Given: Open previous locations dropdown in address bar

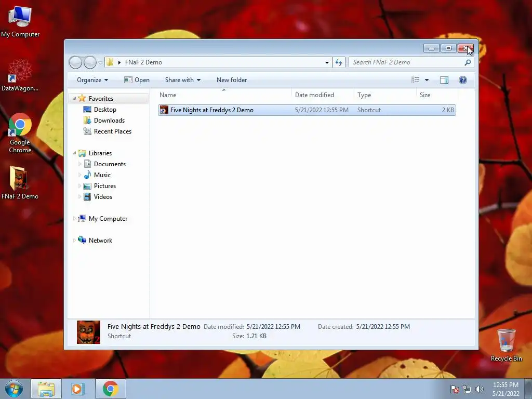Looking at the screenshot, I should [x=327, y=62].
